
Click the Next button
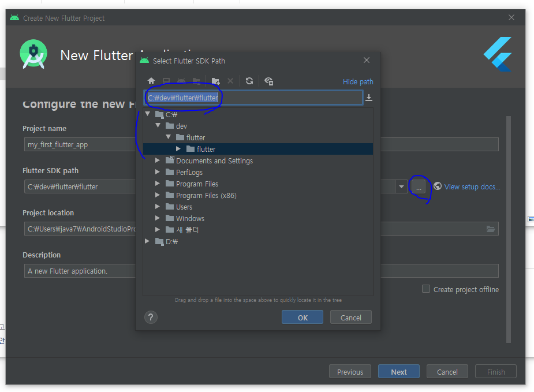tap(399, 372)
